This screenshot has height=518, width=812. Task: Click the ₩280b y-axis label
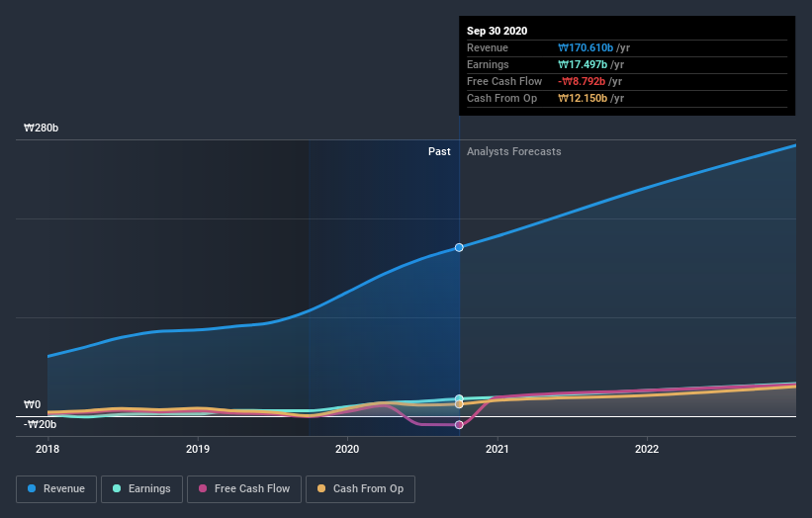[41, 128]
